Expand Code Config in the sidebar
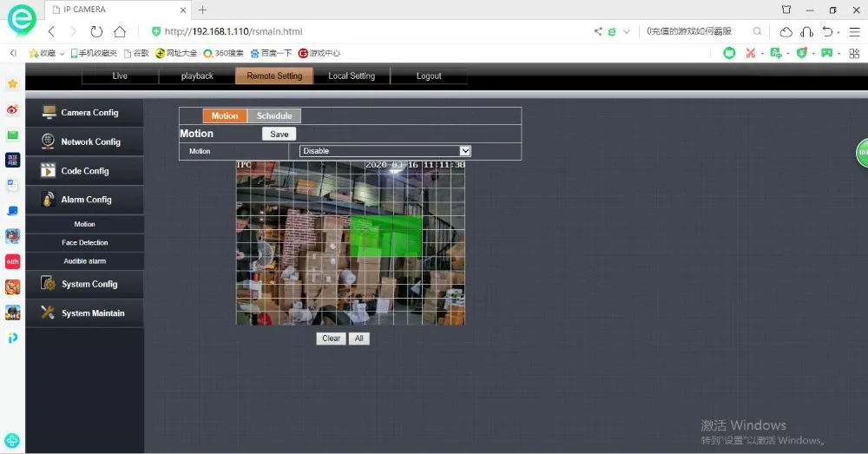868x454 pixels. coord(84,171)
